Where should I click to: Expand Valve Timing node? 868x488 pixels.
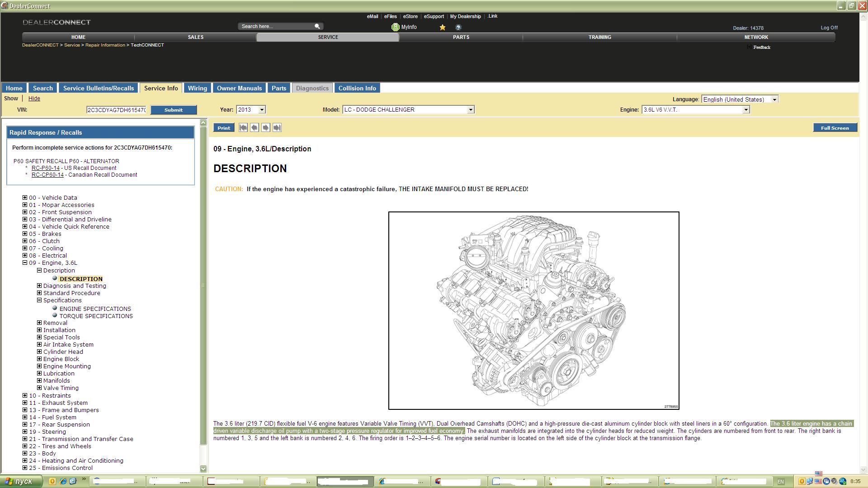[x=39, y=388]
